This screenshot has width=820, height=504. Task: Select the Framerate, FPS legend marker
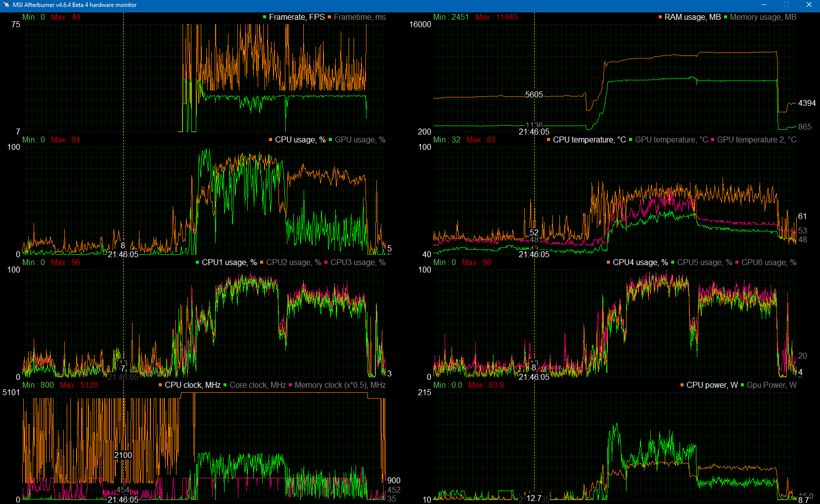click(265, 16)
